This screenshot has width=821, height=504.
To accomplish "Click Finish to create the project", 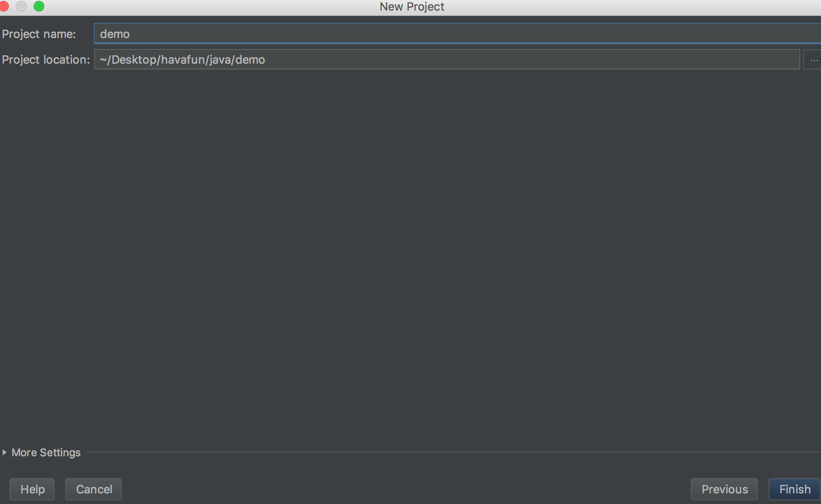I will 794,489.
